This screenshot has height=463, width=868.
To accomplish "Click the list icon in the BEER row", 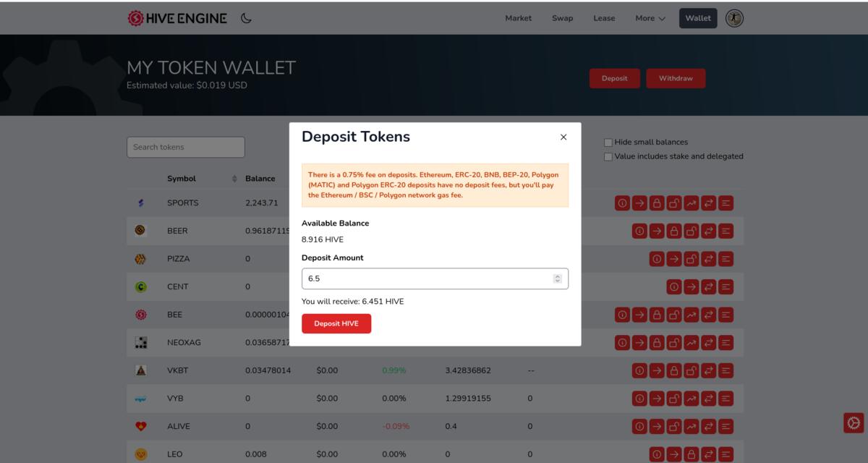I will pyautogui.click(x=726, y=231).
